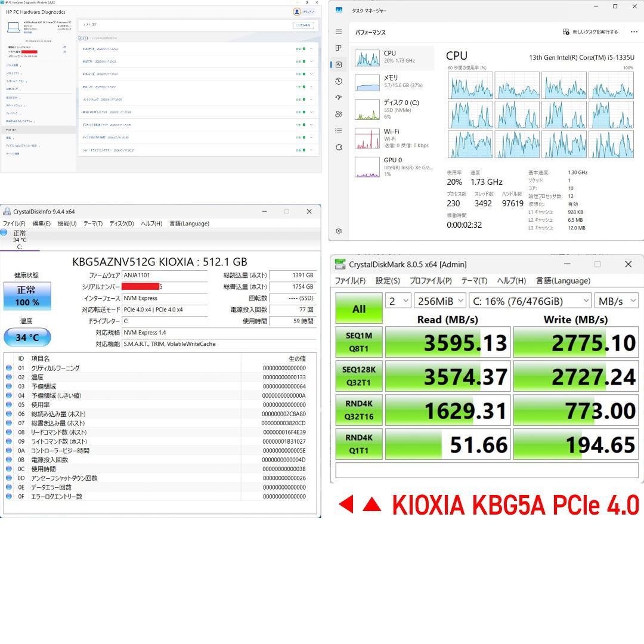644x644 pixels.
Task: Select the メモリ performance graph thumbnail
Action: click(x=367, y=82)
